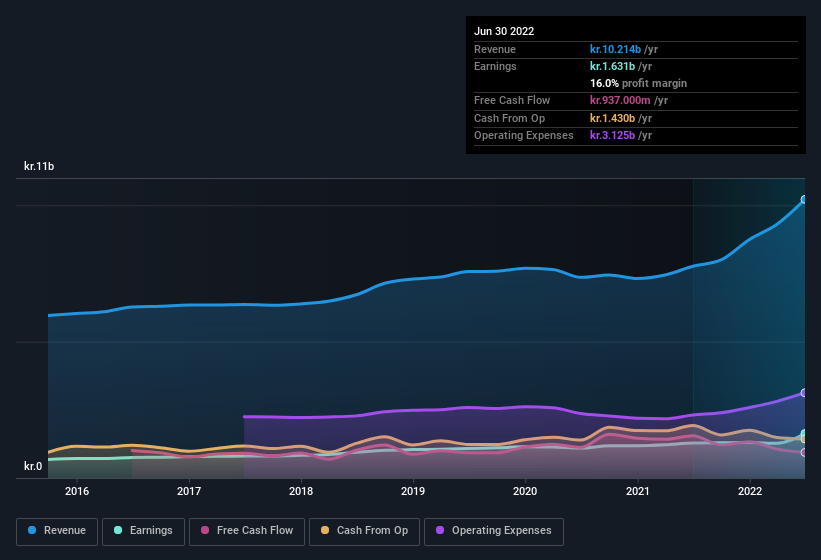
Task: Click the Jun 30 2022 tooltip date header
Action: (x=504, y=31)
